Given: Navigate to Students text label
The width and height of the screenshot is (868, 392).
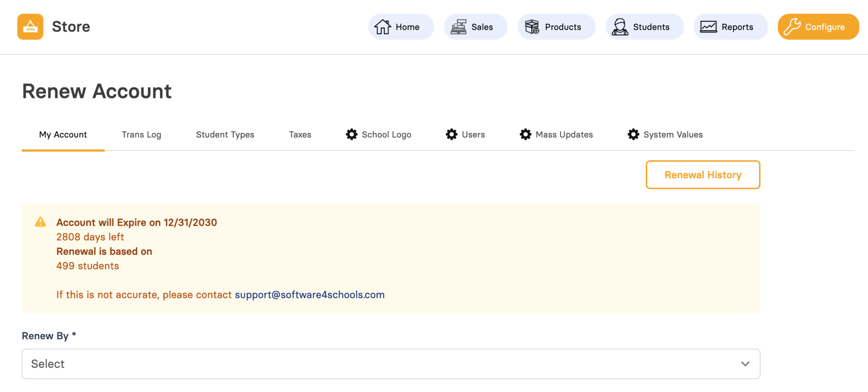Looking at the screenshot, I should tap(651, 27).
